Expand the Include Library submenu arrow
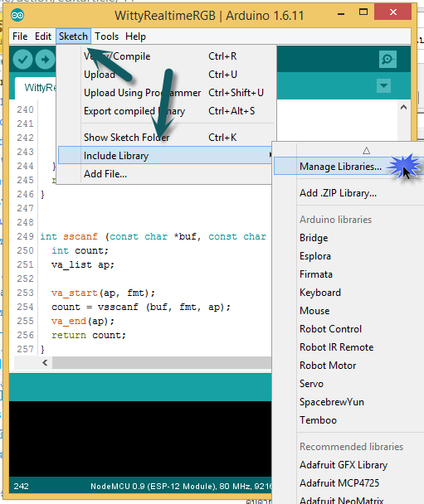The width and height of the screenshot is (424, 504). (270, 155)
